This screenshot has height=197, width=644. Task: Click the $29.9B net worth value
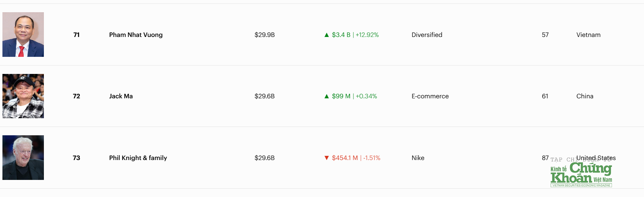pyautogui.click(x=265, y=35)
